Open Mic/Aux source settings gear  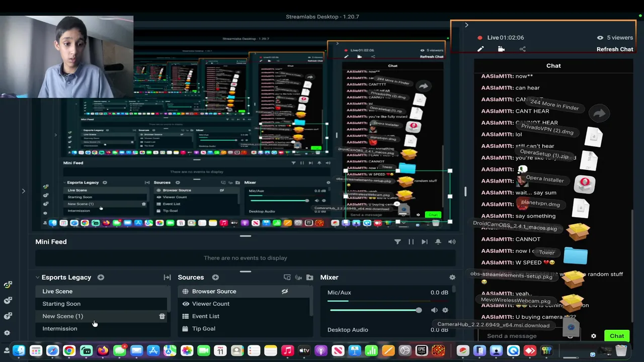[x=445, y=310]
